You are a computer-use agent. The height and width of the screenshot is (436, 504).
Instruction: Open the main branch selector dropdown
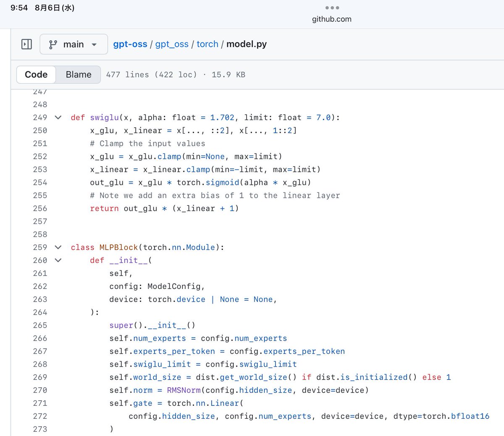pos(74,44)
